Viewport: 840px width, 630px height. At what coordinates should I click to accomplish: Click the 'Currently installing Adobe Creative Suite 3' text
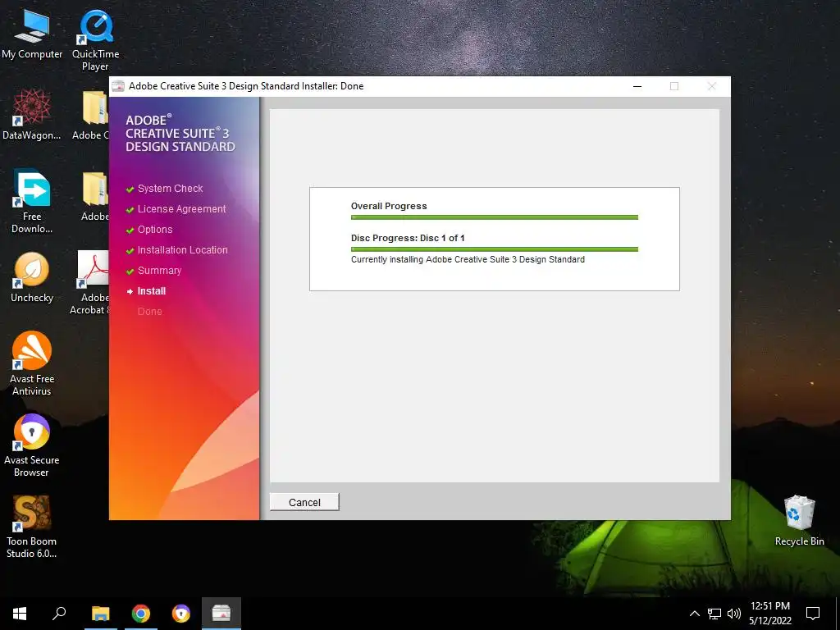click(x=468, y=259)
